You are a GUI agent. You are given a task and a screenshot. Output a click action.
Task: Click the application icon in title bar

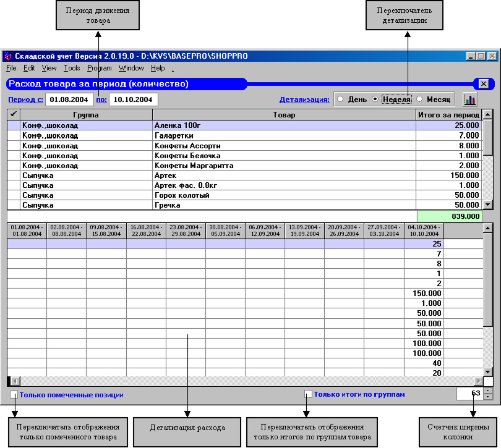pyautogui.click(x=9, y=56)
